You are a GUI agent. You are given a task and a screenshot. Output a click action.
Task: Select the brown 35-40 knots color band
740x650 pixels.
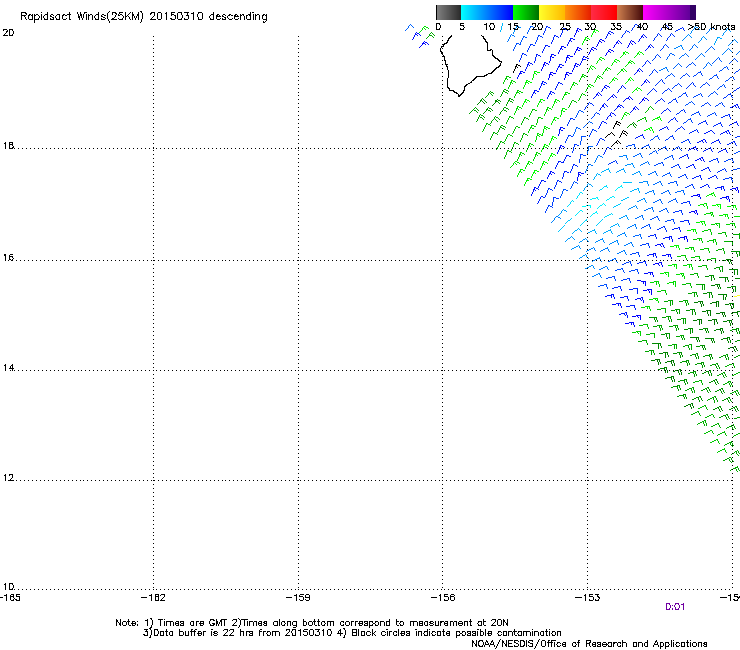coord(630,12)
